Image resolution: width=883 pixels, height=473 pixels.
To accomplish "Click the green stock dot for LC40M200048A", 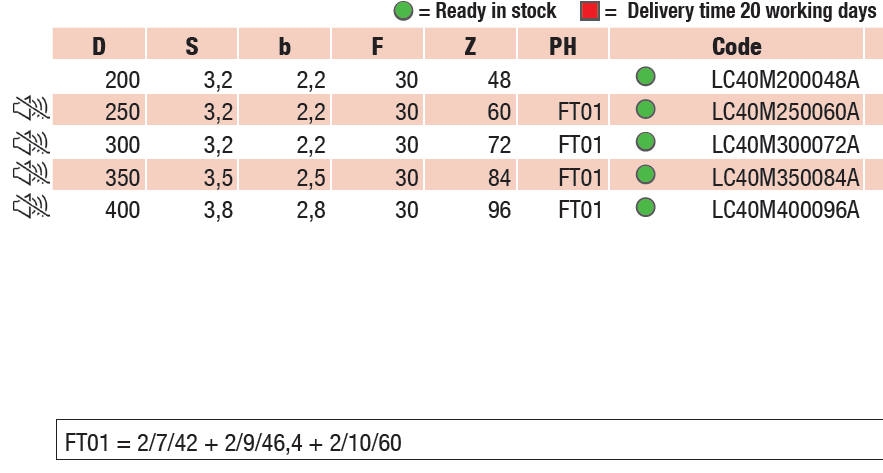I will coord(646,76).
